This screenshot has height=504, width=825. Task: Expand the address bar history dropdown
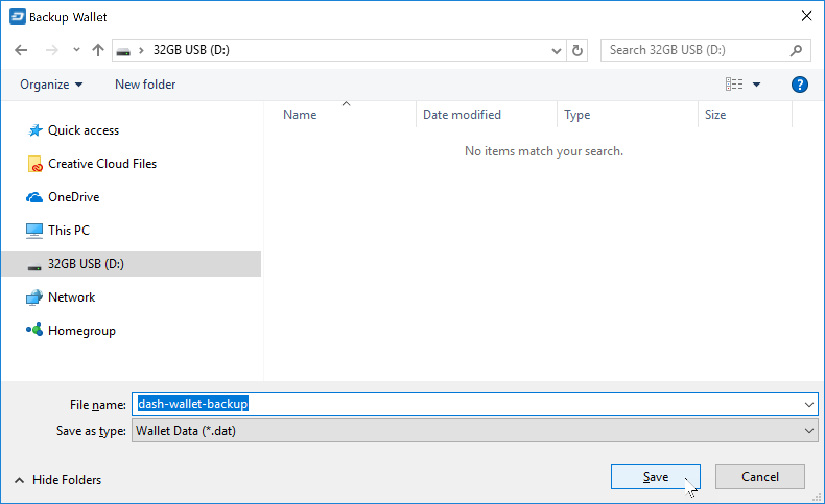tap(557, 51)
